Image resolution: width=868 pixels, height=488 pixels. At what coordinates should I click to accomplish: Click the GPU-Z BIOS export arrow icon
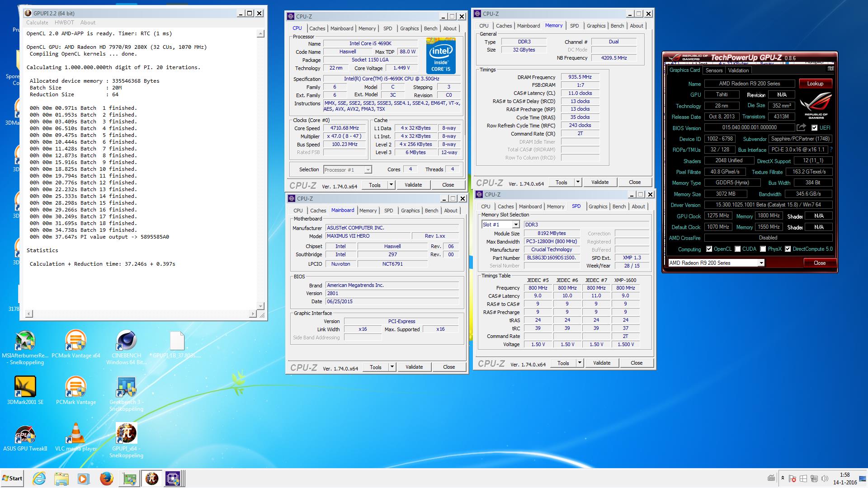[801, 128]
